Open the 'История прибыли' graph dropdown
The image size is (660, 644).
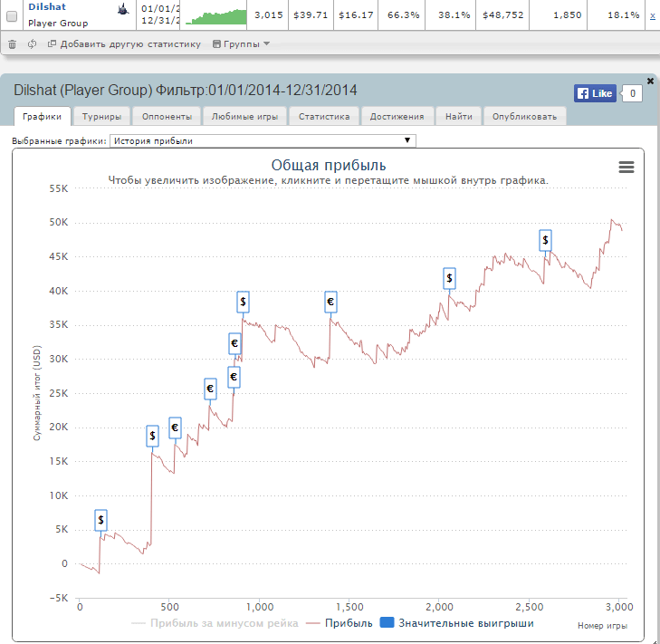pyautogui.click(x=263, y=140)
